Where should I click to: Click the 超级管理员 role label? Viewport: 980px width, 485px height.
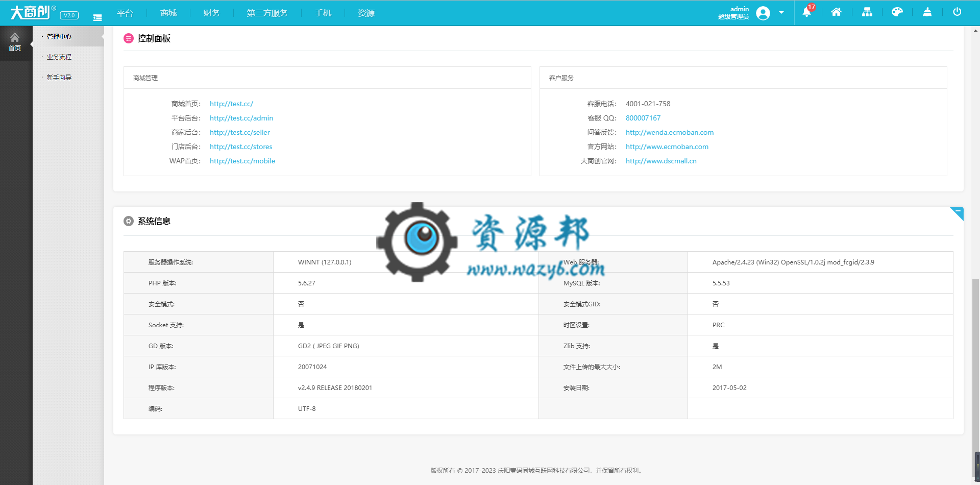click(733, 17)
